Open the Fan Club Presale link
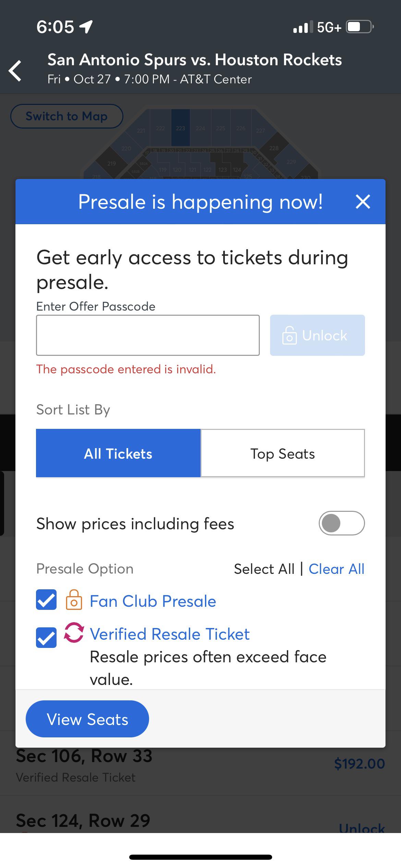This screenshot has height=868, width=401. [153, 601]
